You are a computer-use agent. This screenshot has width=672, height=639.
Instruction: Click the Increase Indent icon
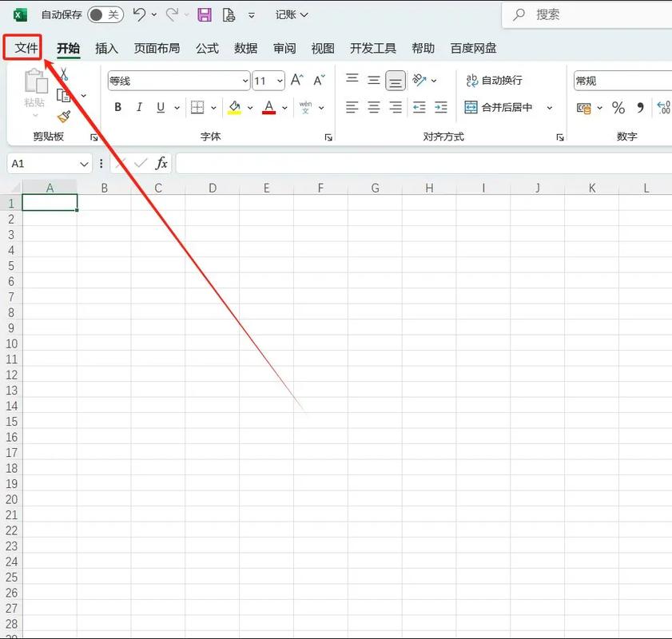[440, 107]
